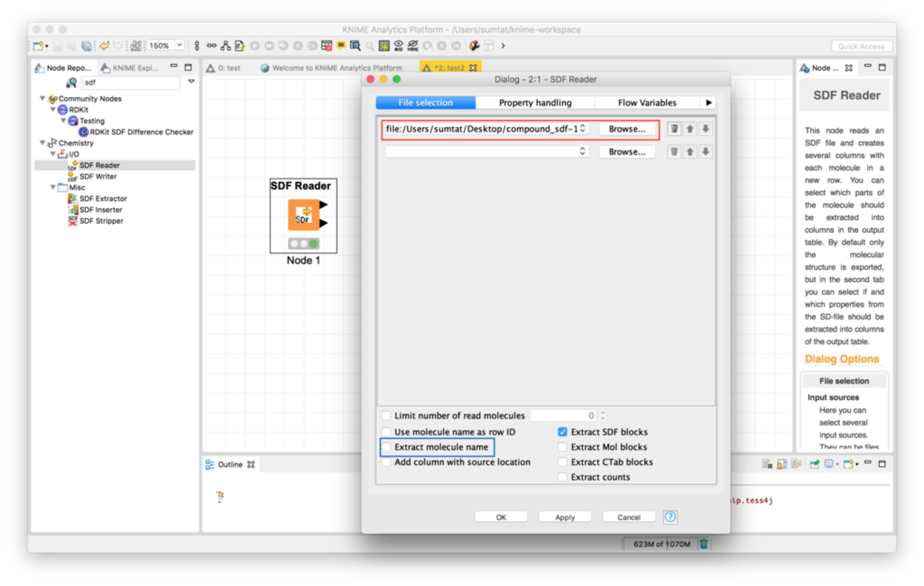924x586 pixels.
Task: Check Extract counts
Action: click(x=562, y=477)
